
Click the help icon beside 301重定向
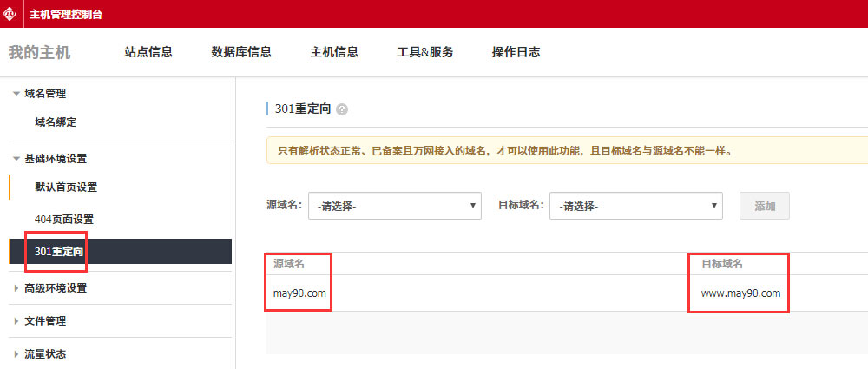(342, 109)
